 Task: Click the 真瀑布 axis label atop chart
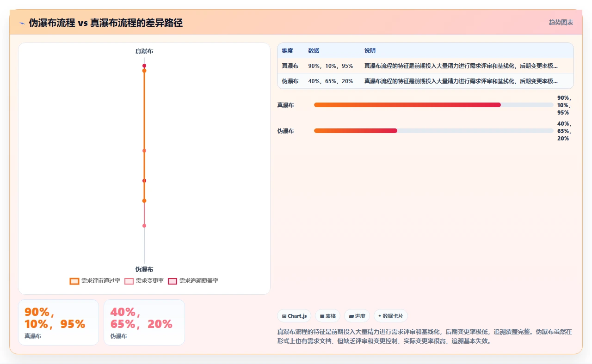point(144,51)
